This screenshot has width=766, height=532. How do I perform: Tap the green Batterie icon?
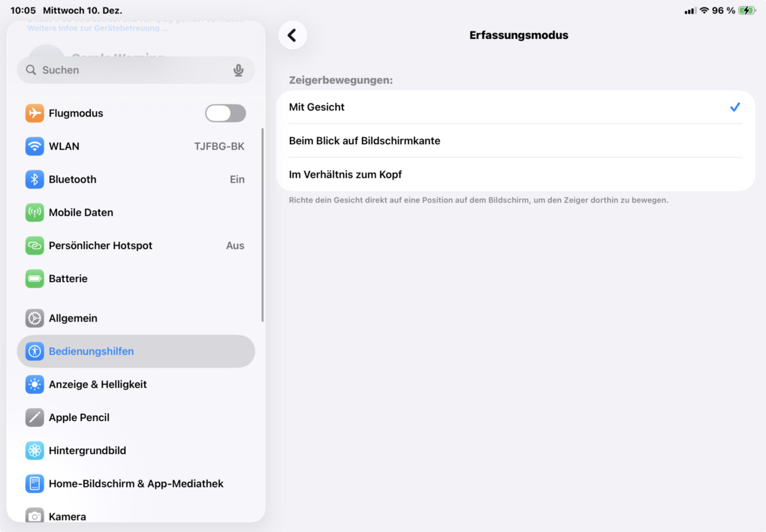point(35,278)
